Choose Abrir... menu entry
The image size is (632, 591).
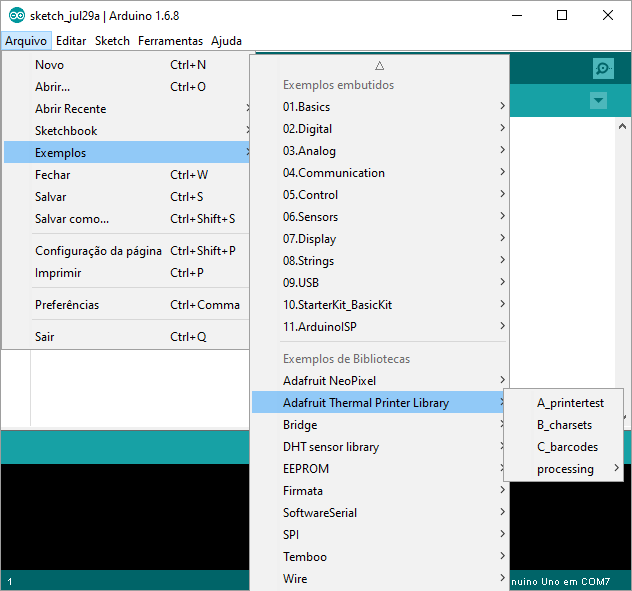(127, 87)
